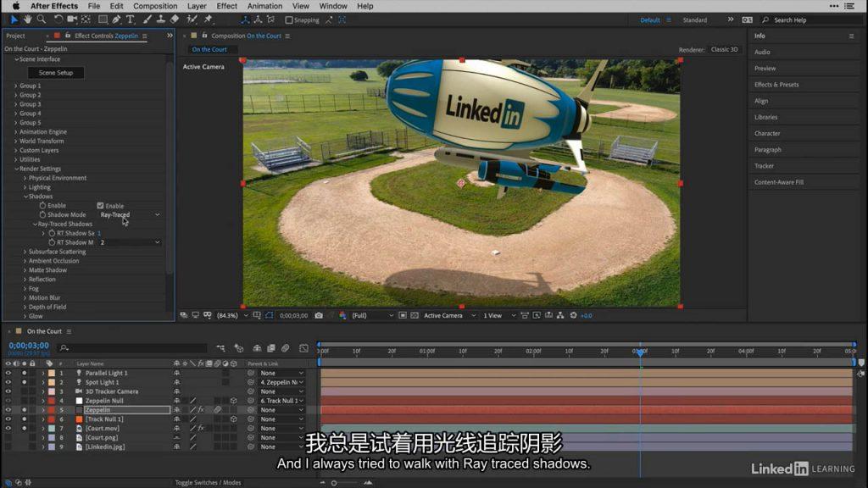Select the Unified Camera tool
The width and height of the screenshot is (868, 488).
point(72,20)
